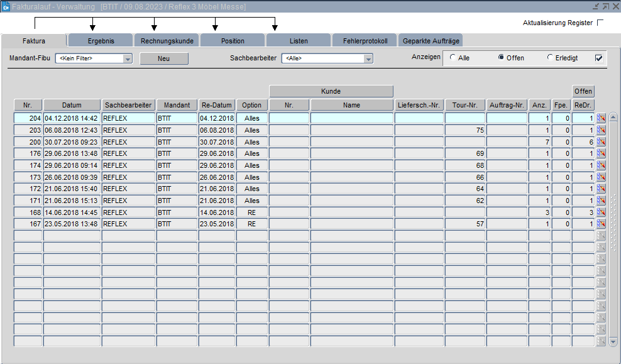
Task: Click the row icon for invoice 200
Action: click(x=601, y=142)
